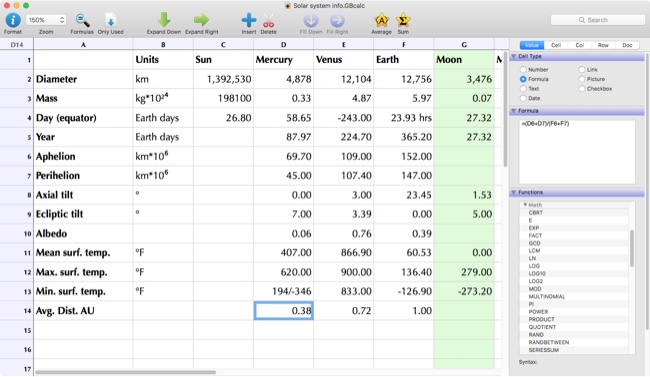Select the Link cell type radio
650x377 pixels.
[582, 70]
